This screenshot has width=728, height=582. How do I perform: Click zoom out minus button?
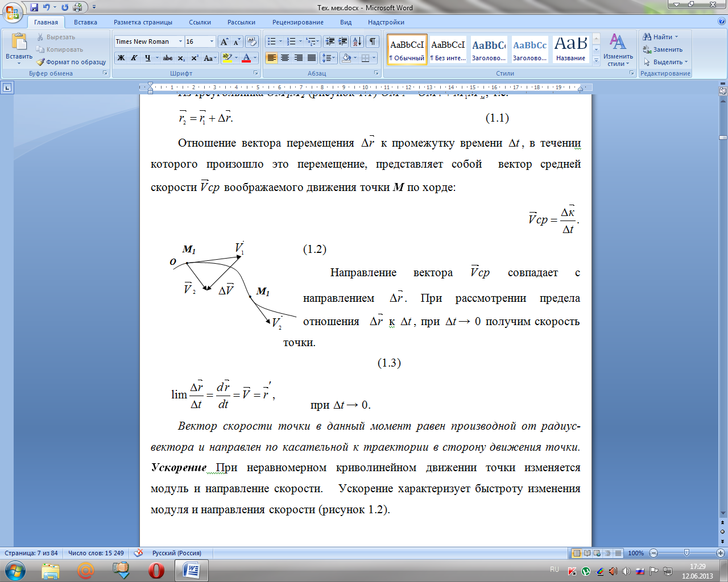[x=653, y=553]
